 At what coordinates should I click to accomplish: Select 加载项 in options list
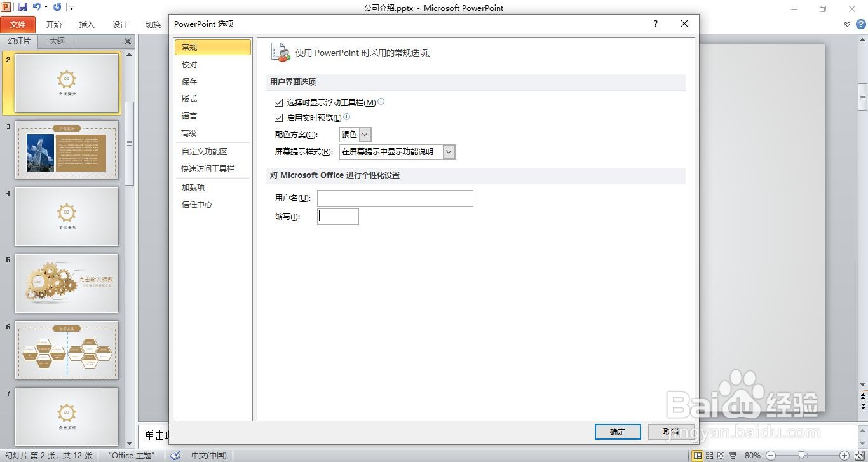[213, 187]
